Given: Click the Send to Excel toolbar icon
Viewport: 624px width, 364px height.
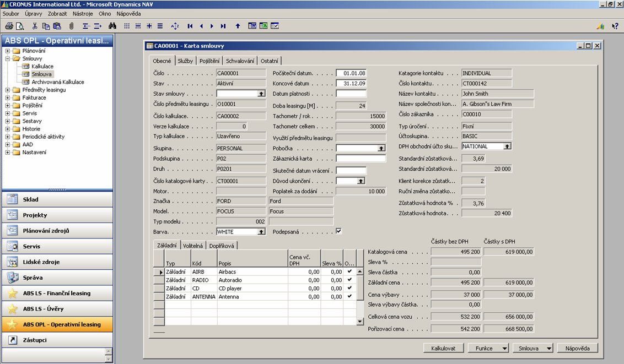Looking at the screenshot, I should pyautogui.click(x=263, y=26).
